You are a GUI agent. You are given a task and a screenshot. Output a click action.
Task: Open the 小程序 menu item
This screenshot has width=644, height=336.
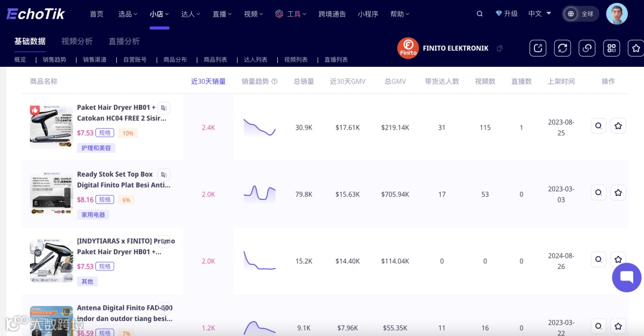367,14
